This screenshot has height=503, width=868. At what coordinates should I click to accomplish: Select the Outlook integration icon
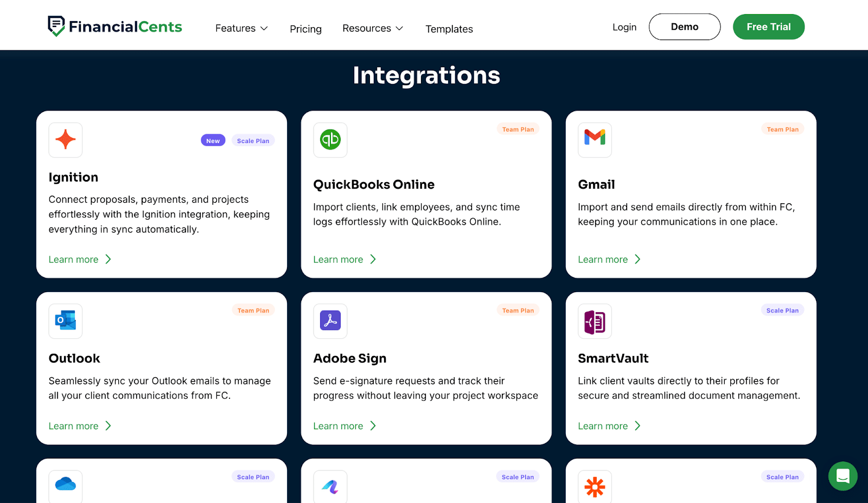[x=65, y=321]
